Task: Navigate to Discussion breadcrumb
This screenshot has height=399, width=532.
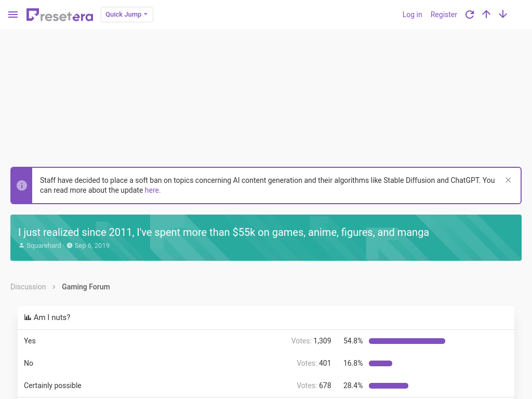Action: (28, 287)
